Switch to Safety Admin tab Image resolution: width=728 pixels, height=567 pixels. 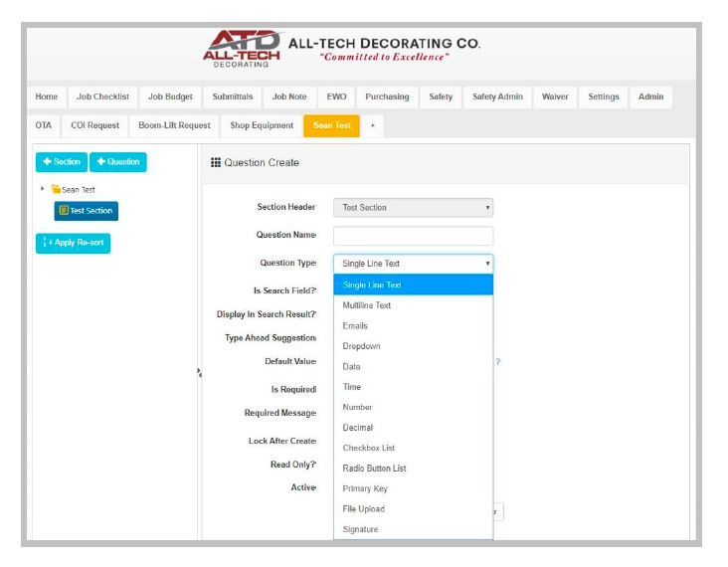[x=497, y=97]
